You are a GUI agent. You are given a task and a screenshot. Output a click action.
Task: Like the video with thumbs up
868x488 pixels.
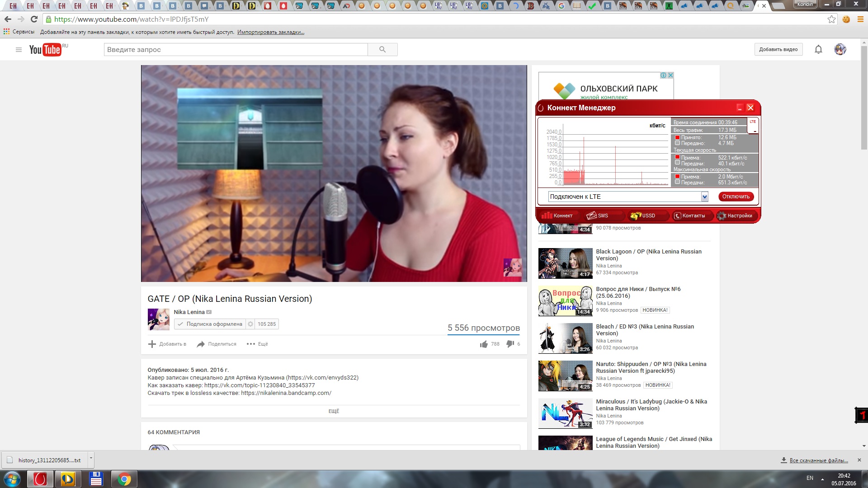[484, 344]
